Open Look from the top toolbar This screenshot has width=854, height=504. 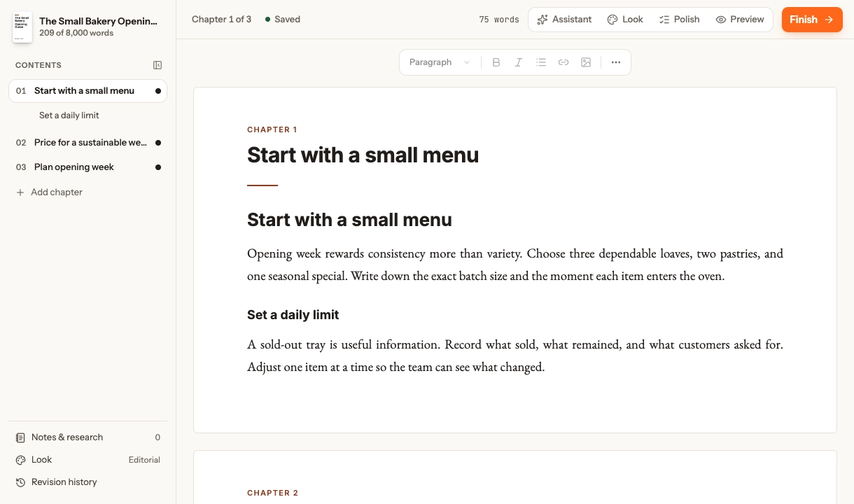(x=625, y=20)
